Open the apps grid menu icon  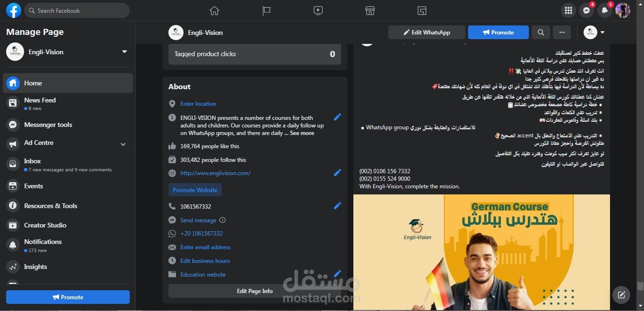[x=569, y=10]
